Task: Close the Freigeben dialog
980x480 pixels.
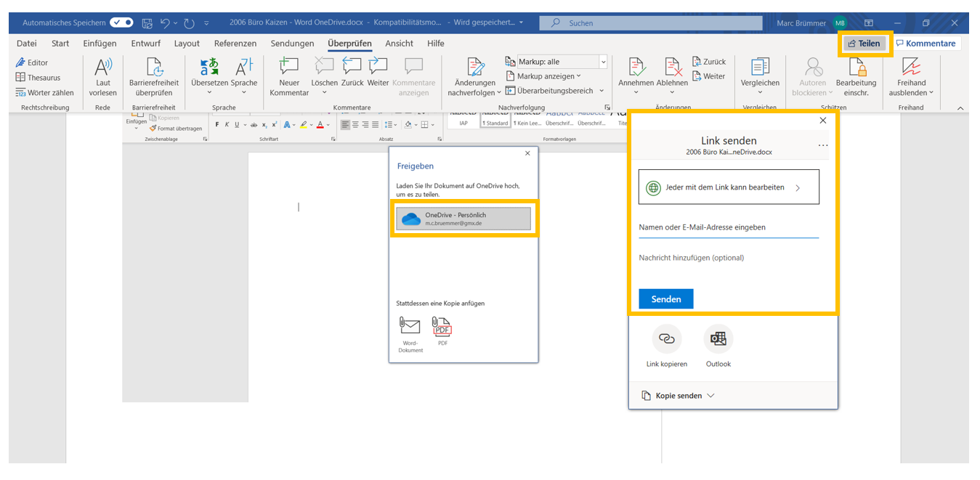Action: 527,153
